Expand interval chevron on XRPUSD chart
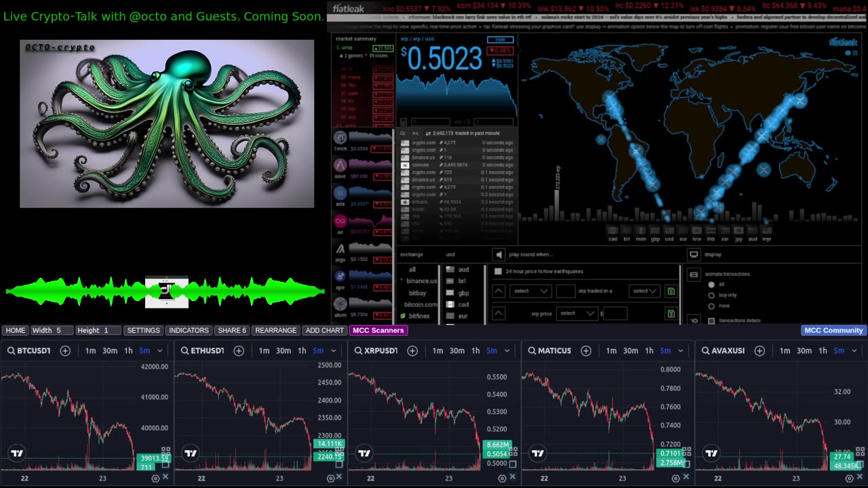 (507, 350)
